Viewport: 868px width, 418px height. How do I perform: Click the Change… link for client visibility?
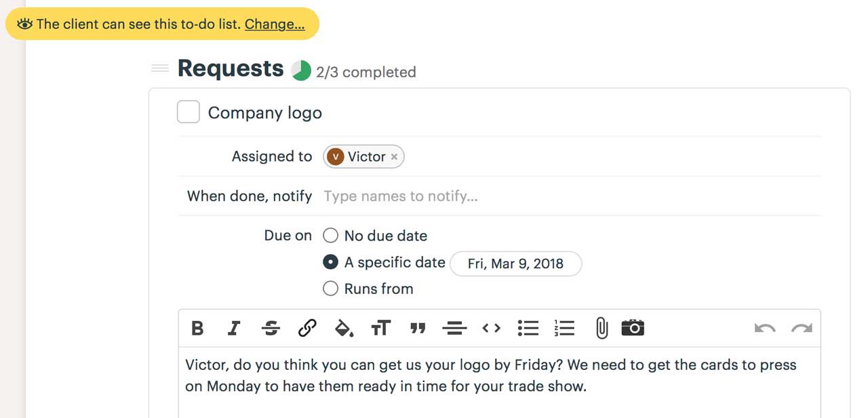275,24
